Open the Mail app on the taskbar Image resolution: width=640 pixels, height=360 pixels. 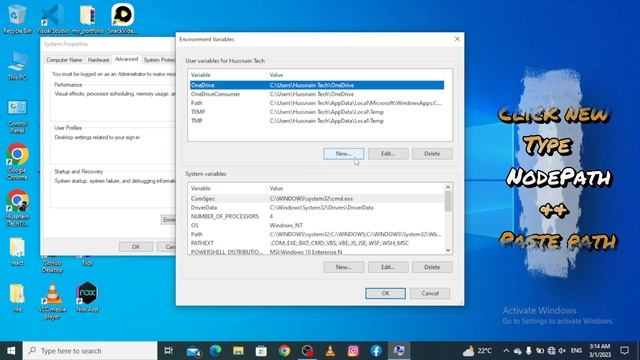click(x=193, y=351)
